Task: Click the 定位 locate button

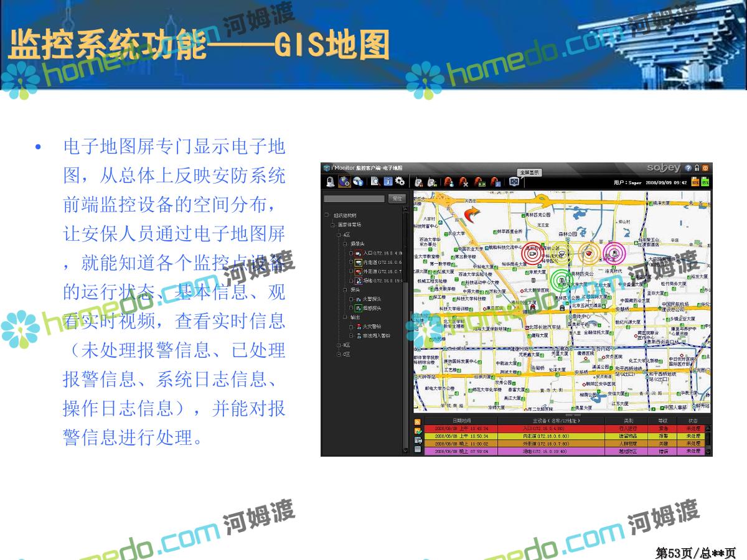Action: (x=397, y=198)
